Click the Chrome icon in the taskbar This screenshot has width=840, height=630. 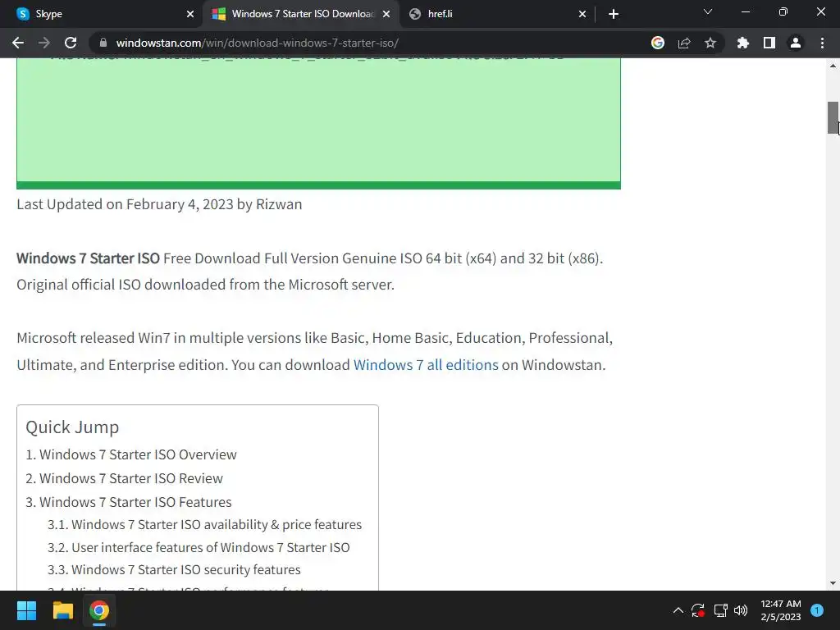coord(99,610)
